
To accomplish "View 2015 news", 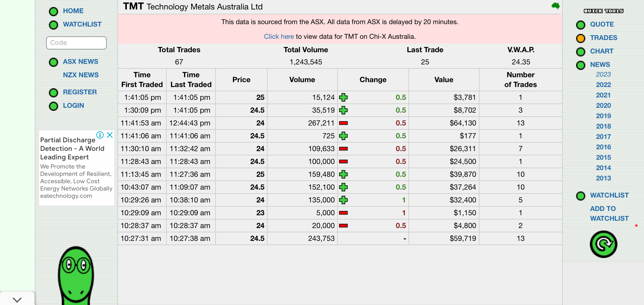I will pyautogui.click(x=603, y=158).
